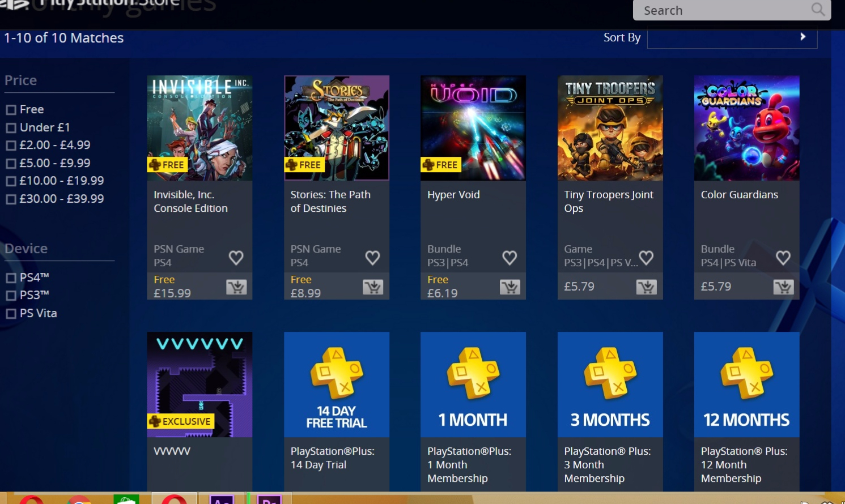Image resolution: width=845 pixels, height=504 pixels.
Task: Enable the £2.00 - £4.99 filter
Action: (11, 146)
